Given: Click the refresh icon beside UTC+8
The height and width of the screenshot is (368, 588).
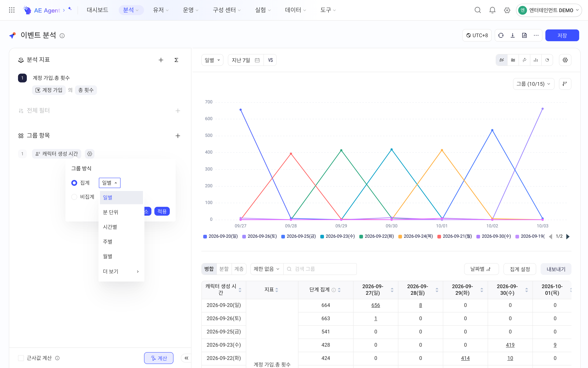Looking at the screenshot, I should click(501, 36).
